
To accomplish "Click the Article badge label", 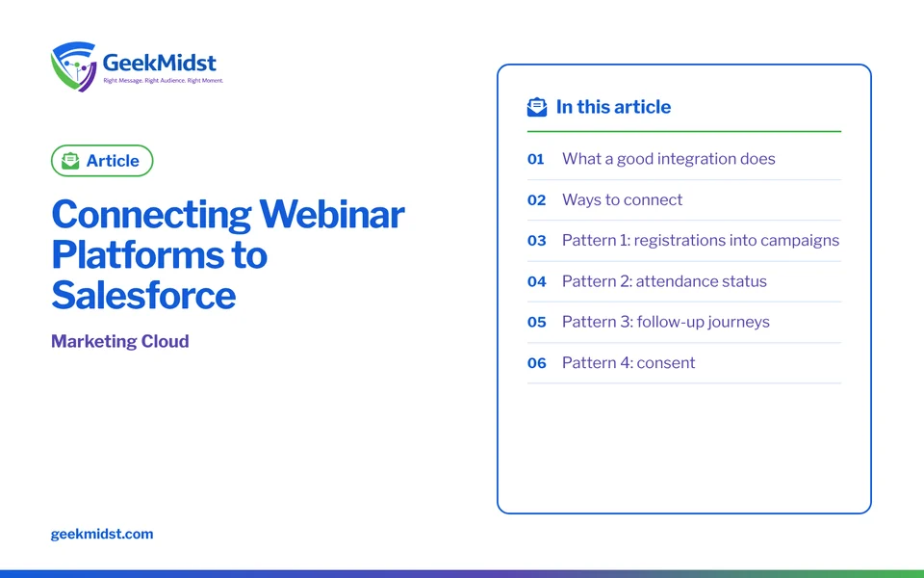I will [113, 161].
